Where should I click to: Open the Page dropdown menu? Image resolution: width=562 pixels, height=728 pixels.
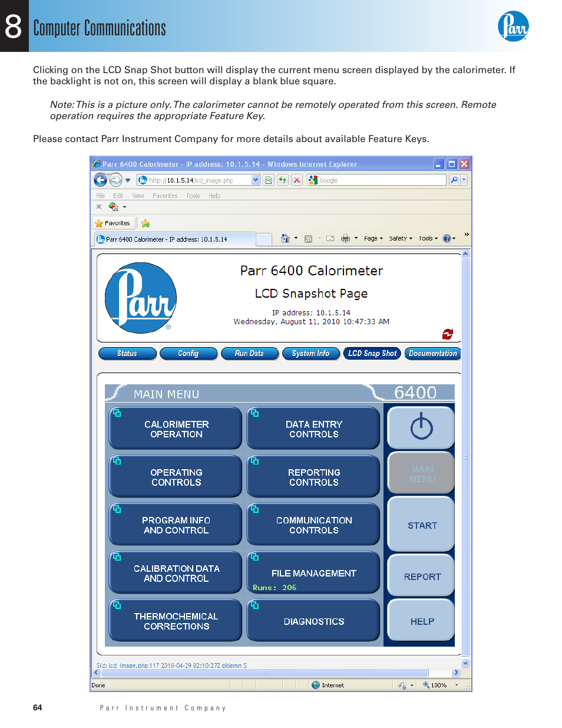(373, 239)
